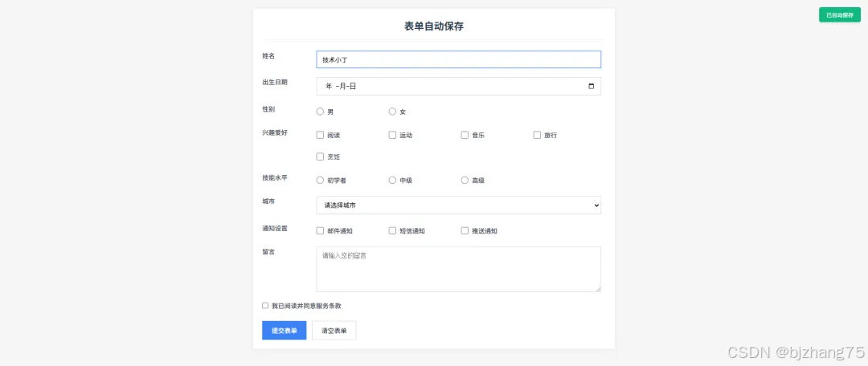This screenshot has width=868, height=366.
Task: Click the 清空表单 clear button
Action: [334, 331]
